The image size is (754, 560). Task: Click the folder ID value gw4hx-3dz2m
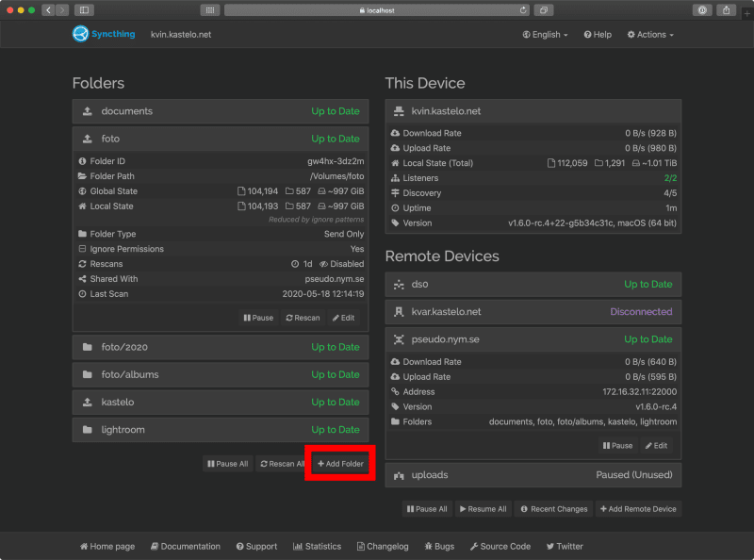pos(336,161)
